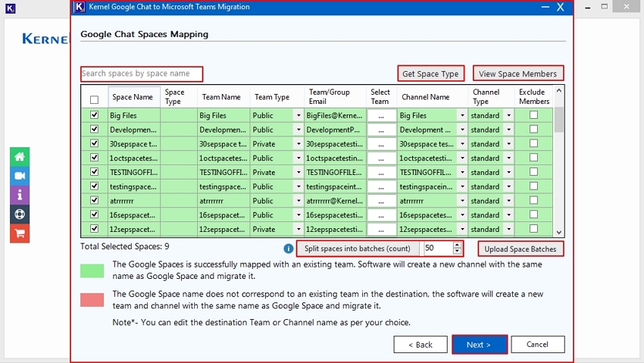Screen dimensions: 644x363
Task: Minimize the migration dialog window
Action: click(x=545, y=7)
